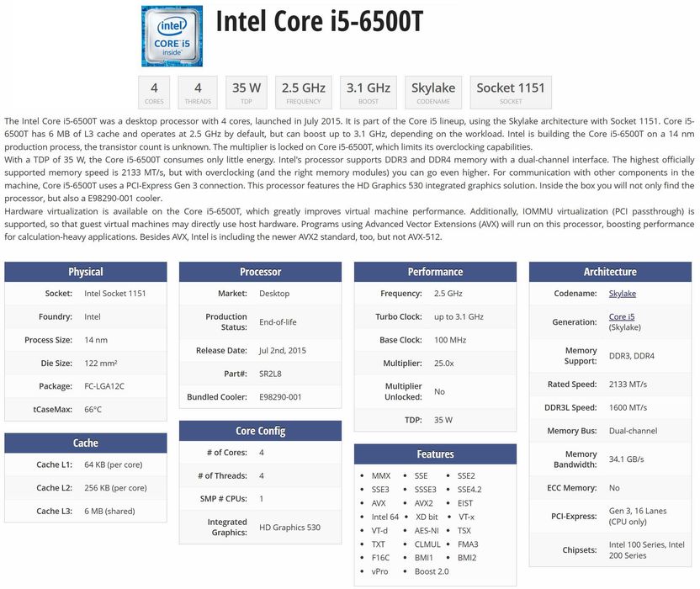Click the 2.5 GHz Frequency badge
The width and height of the screenshot is (700, 589).
[304, 93]
